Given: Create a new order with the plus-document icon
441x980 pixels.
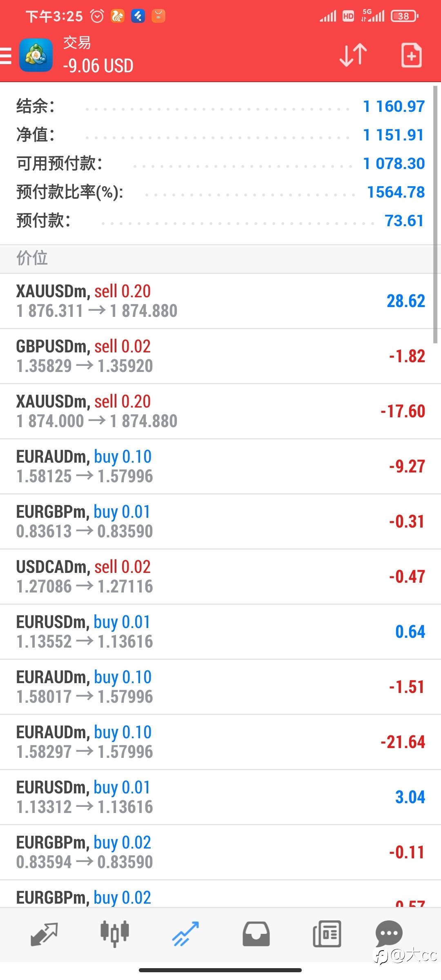Looking at the screenshot, I should click(x=411, y=55).
